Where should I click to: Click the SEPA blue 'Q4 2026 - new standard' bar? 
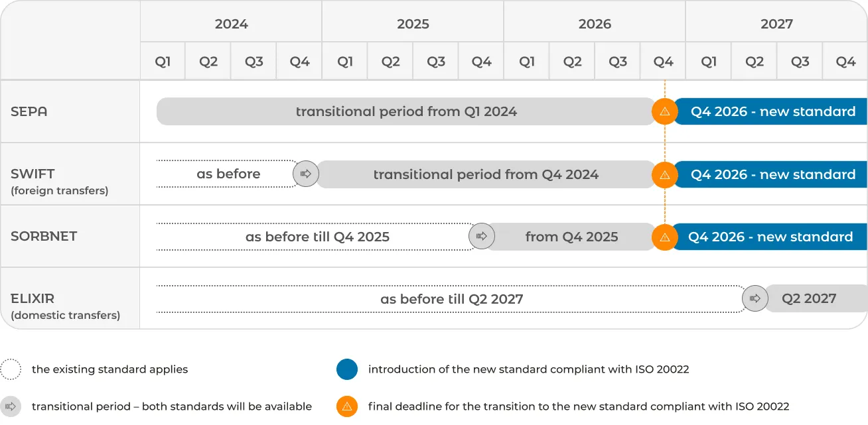tap(771, 111)
